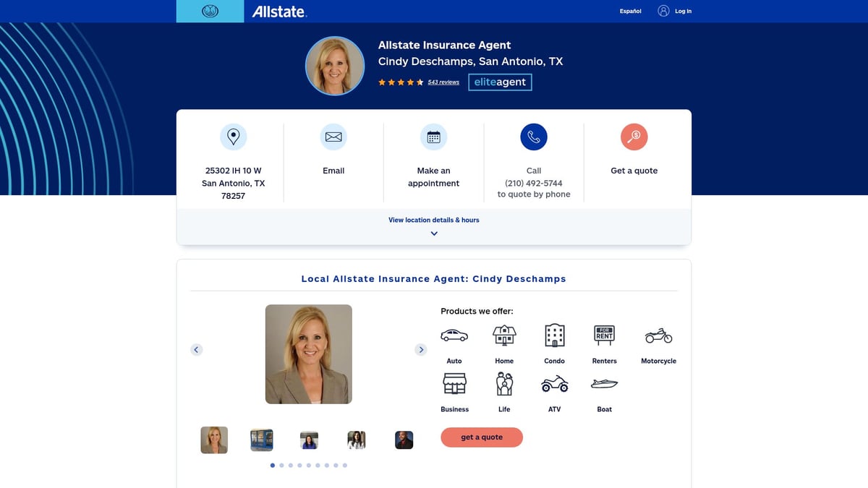Open the 543 reviews link
Image resolution: width=868 pixels, height=488 pixels.
(x=443, y=82)
